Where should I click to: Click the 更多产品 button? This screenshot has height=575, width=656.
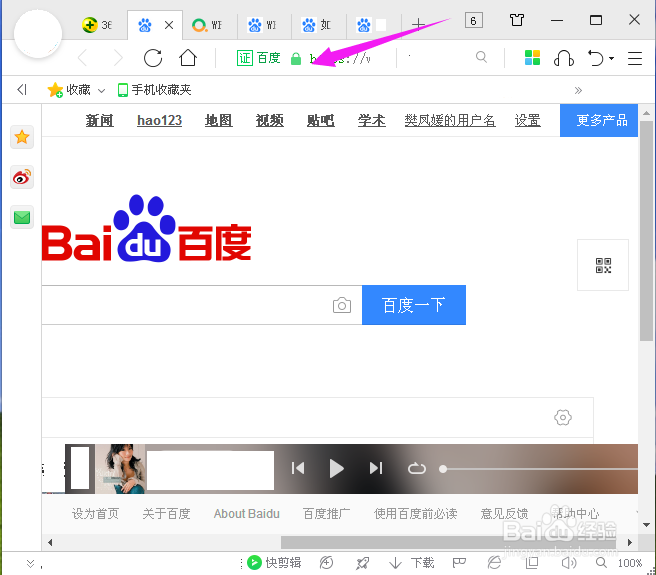599,121
